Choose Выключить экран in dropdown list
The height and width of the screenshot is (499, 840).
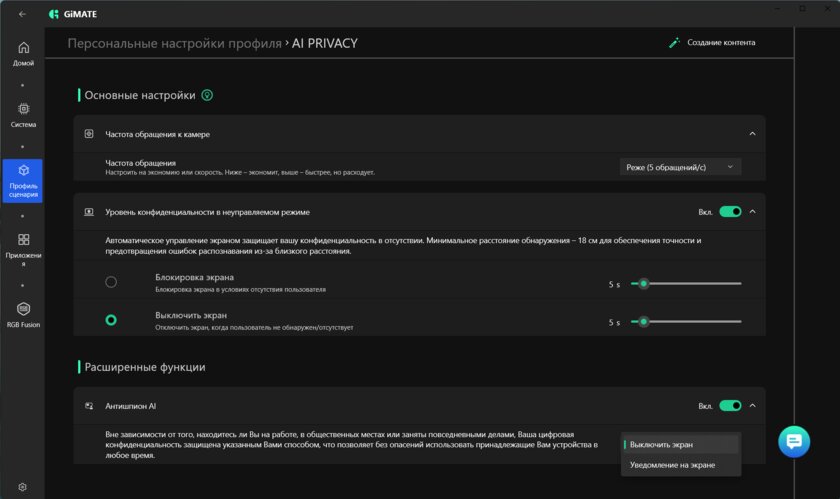coord(680,444)
